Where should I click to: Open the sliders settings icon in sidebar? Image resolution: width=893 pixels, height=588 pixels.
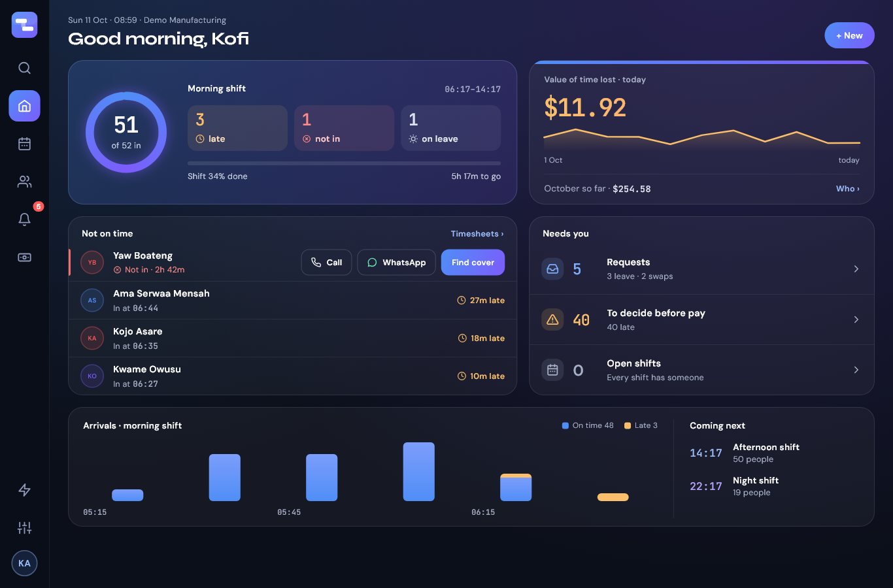click(24, 528)
